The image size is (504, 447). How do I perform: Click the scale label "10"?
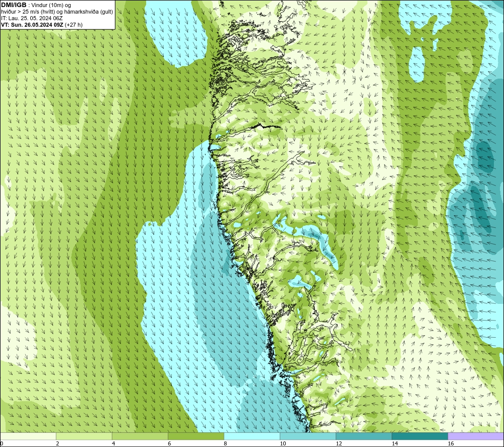(x=283, y=443)
